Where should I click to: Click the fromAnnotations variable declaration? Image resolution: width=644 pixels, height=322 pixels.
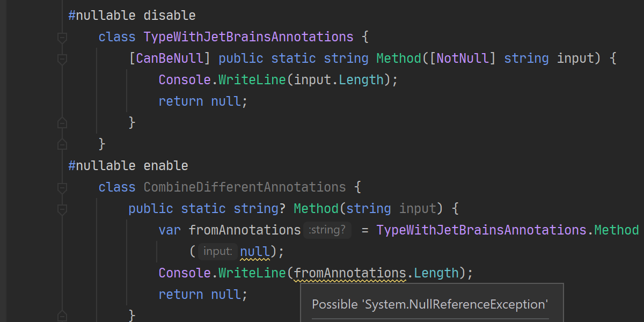pos(244,230)
